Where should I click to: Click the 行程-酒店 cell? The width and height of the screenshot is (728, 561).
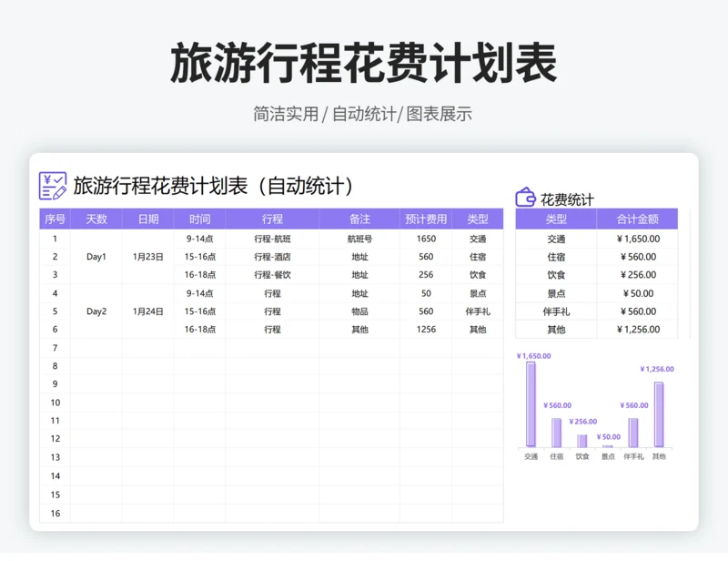272,257
